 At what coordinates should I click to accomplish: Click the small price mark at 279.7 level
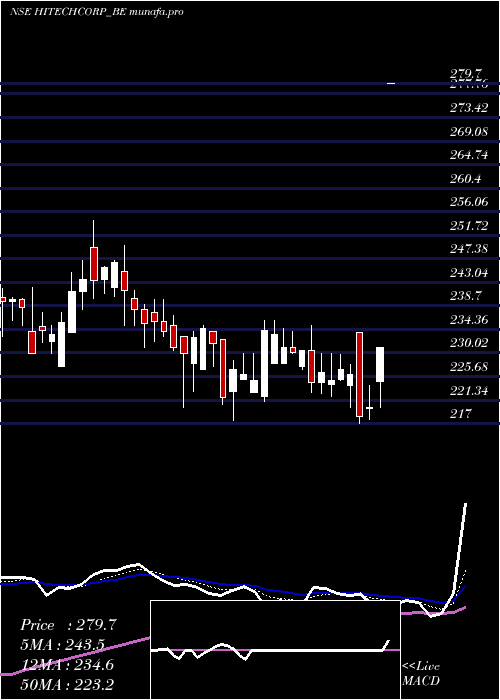tap(391, 83)
